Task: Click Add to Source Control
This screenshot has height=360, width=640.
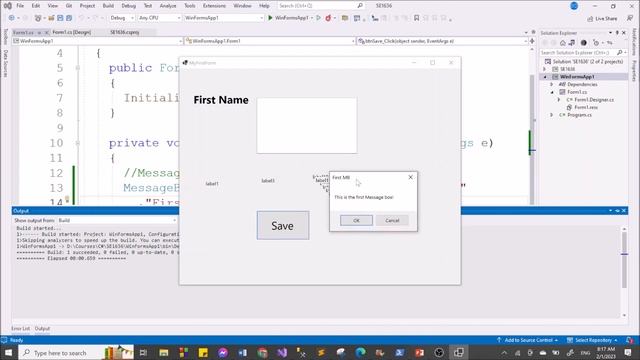Action: [527, 340]
